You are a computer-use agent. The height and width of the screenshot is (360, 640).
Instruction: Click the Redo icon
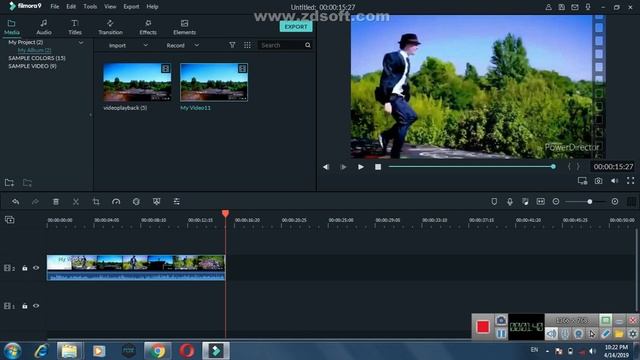tap(36, 202)
